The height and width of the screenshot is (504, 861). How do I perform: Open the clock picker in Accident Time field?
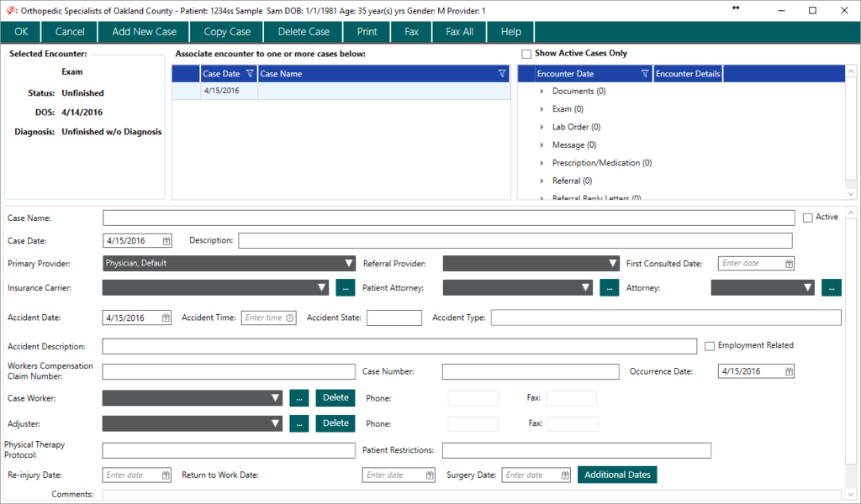[x=289, y=318]
